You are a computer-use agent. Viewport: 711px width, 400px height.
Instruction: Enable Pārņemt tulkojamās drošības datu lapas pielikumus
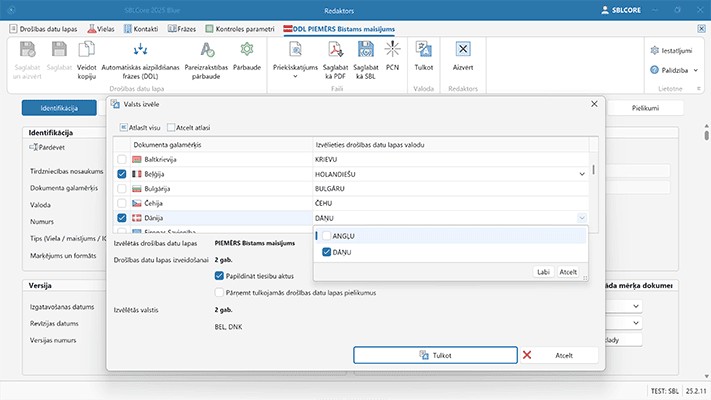[x=220, y=292]
